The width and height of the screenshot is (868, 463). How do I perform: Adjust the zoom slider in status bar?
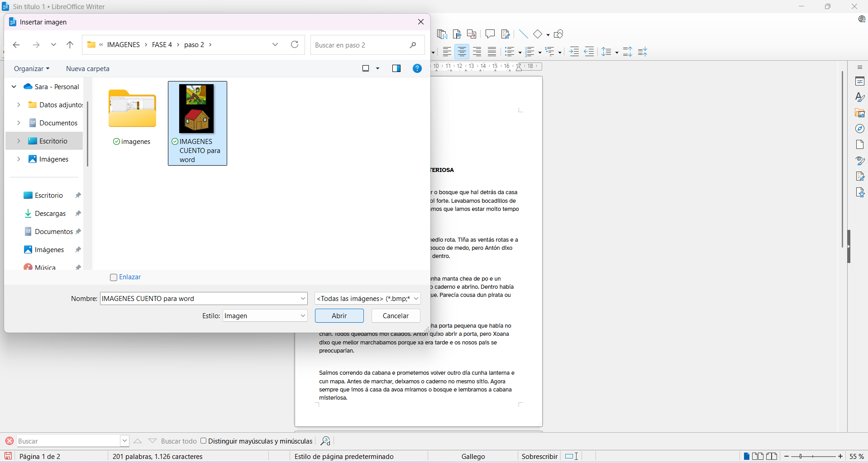point(813,456)
